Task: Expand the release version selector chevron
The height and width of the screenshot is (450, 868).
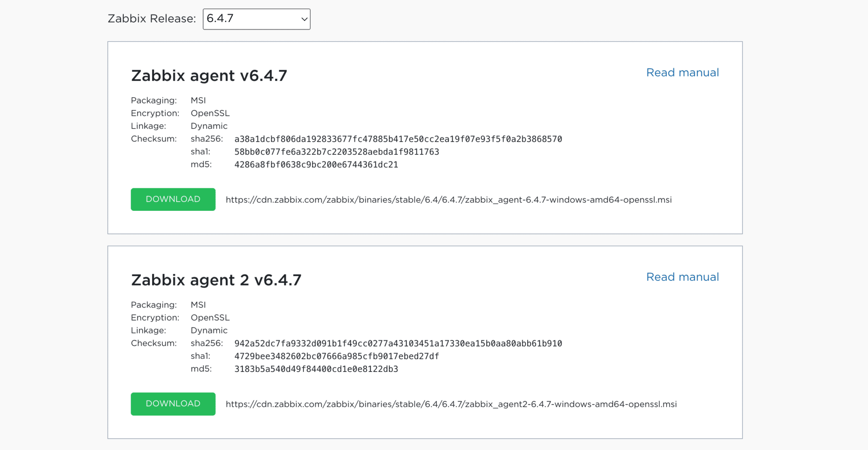Action: tap(303, 19)
